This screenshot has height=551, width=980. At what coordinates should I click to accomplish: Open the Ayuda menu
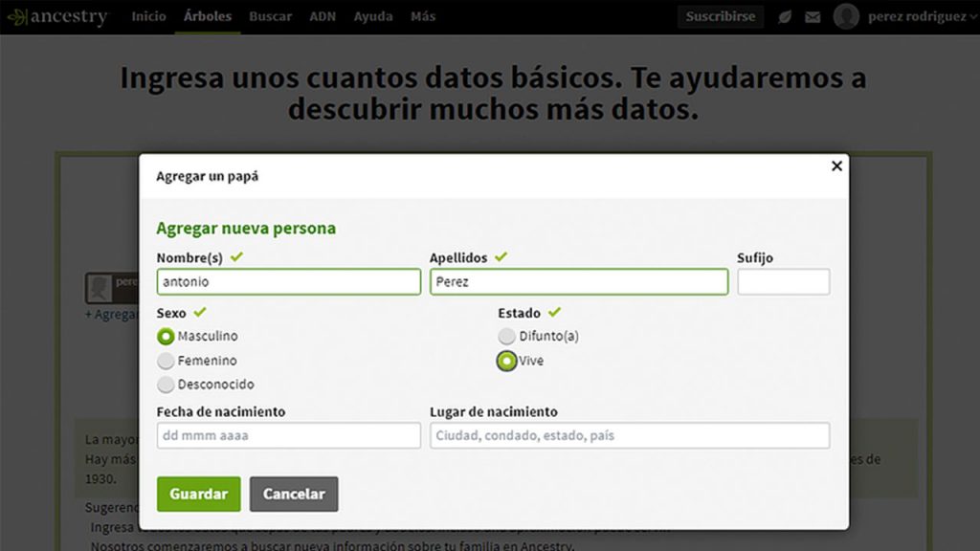372,16
